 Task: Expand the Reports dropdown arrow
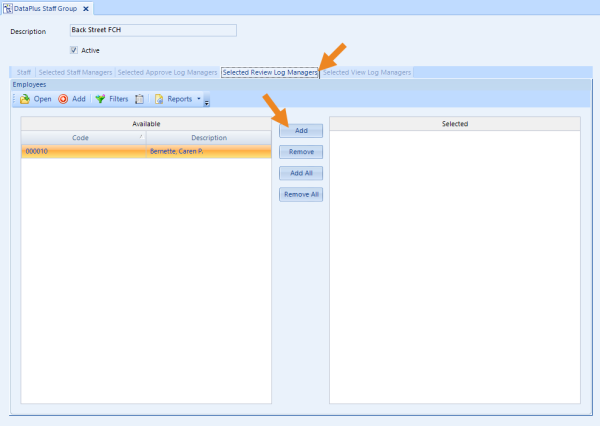[199, 99]
